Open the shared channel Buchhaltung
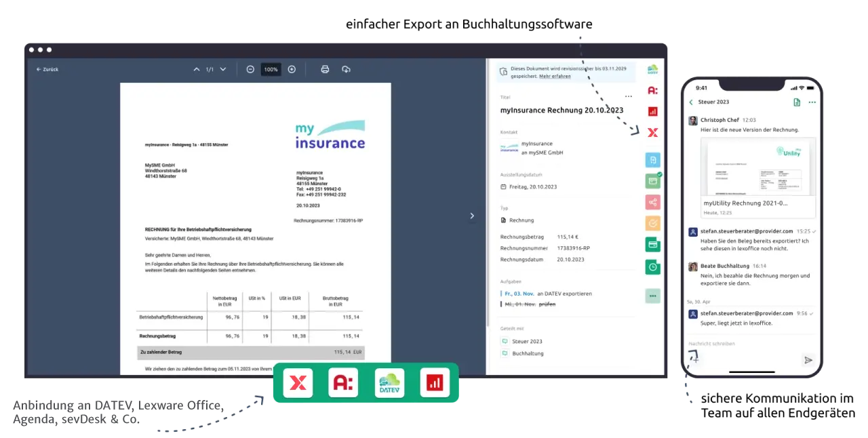 [522, 353]
